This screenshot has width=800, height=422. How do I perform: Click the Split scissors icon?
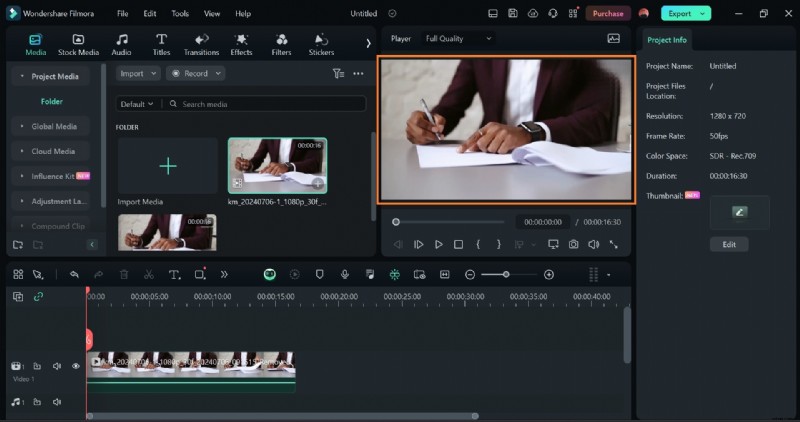click(148, 275)
